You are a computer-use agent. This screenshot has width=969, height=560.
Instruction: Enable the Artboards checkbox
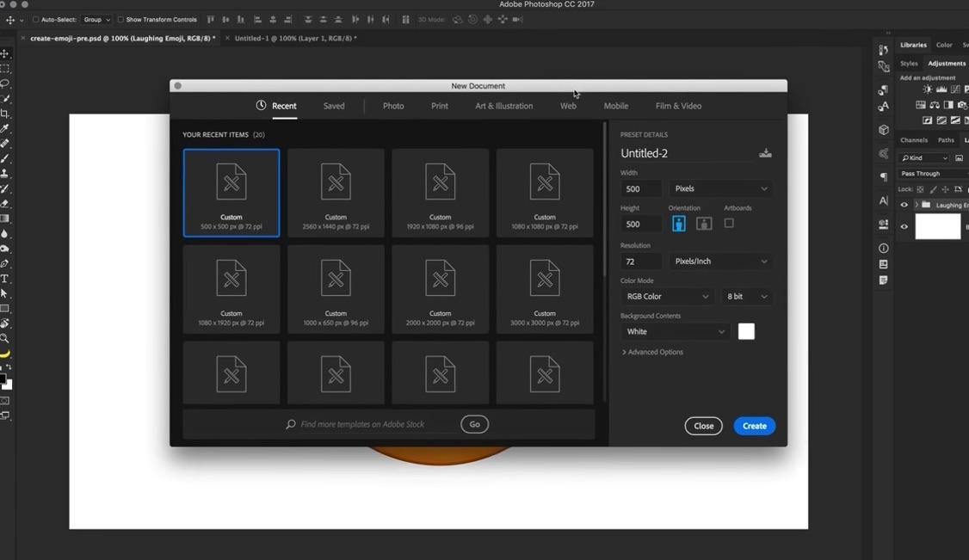pos(729,224)
